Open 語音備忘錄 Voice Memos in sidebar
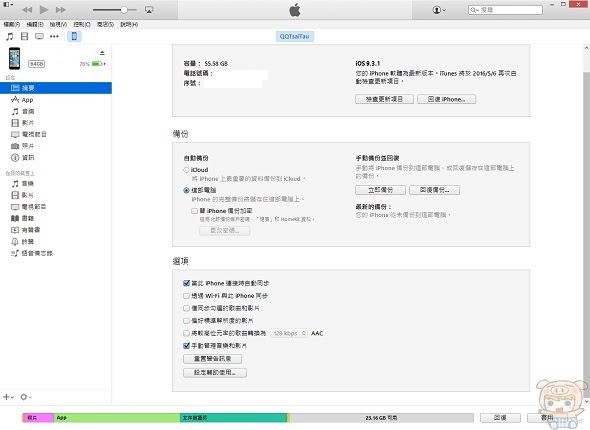 56,253
